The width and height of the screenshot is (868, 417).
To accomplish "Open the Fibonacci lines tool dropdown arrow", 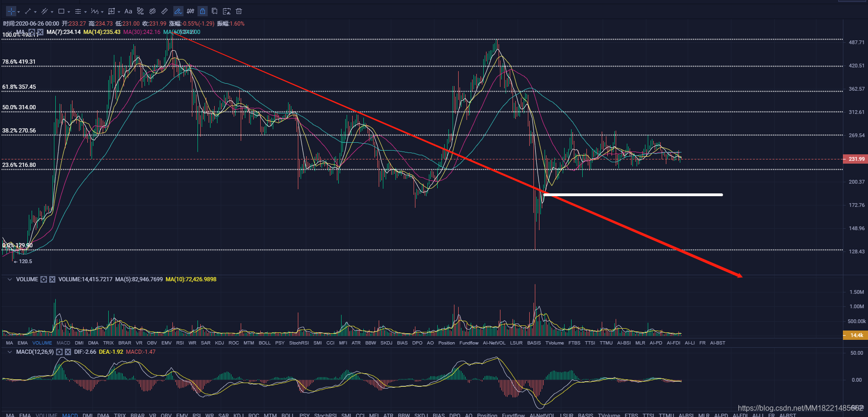I will [x=85, y=12].
